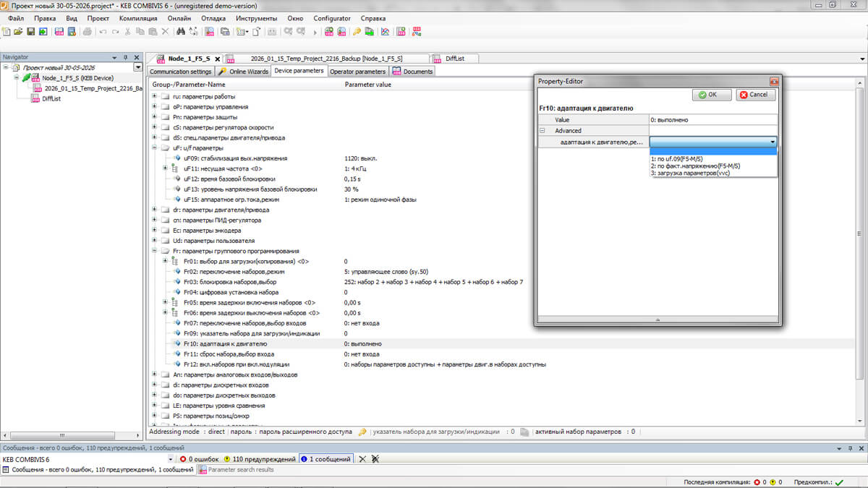Select Node_1_F5_S (KEB Device) in Navigator
868x488 pixels.
pos(77,77)
